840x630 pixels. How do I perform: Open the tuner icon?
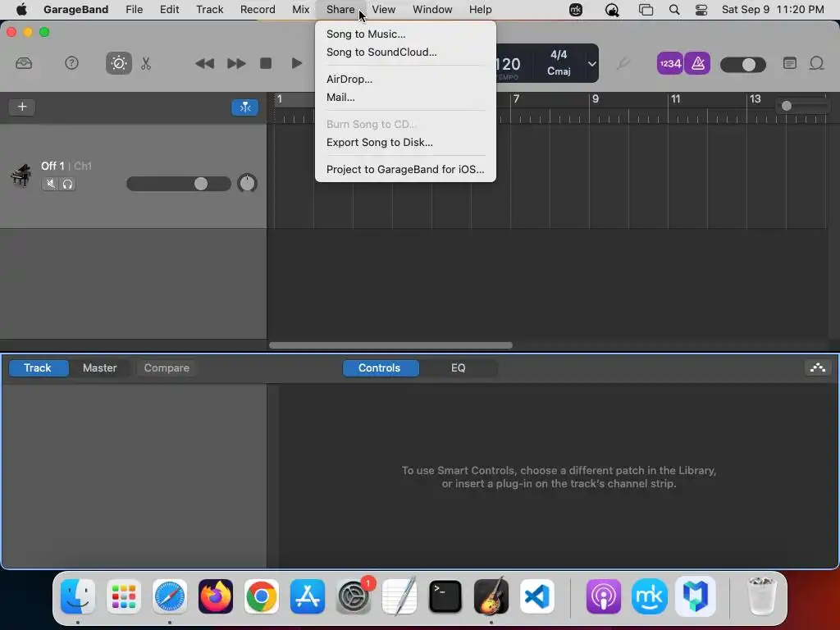point(623,64)
